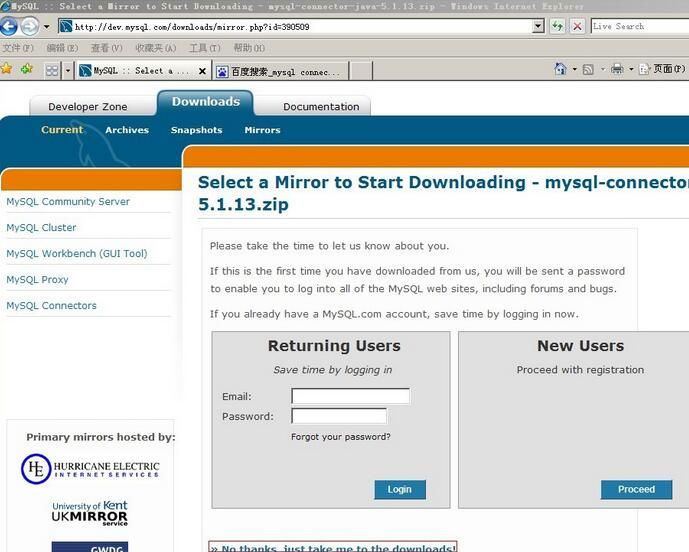This screenshot has width=689, height=552.
Task: Click the Add to Favorites icon
Action: 27,69
